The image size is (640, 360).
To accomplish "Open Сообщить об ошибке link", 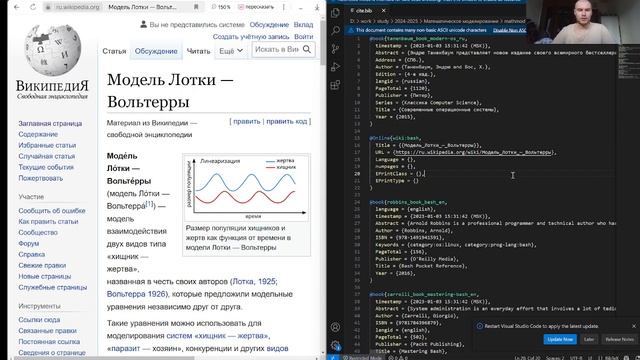I will pyautogui.click(x=52, y=211).
